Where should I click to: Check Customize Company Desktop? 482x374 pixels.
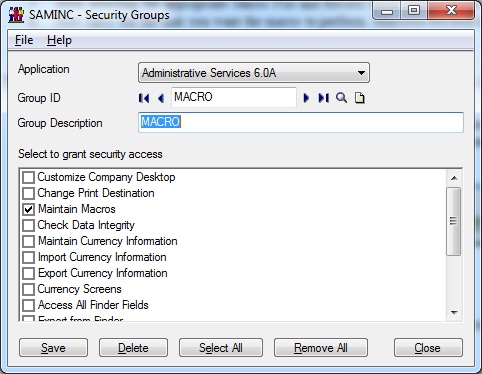(28, 177)
